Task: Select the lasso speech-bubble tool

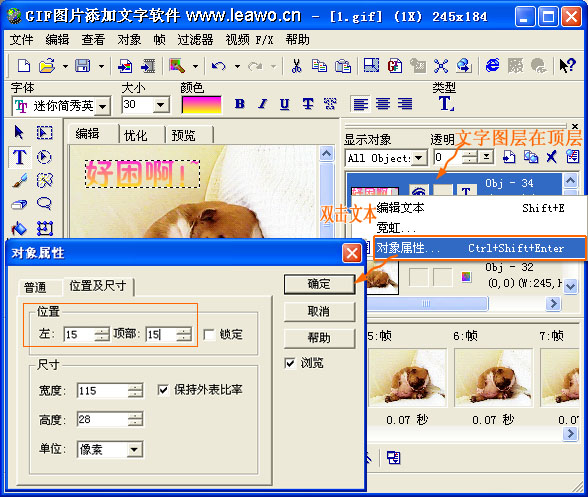Action: click(x=45, y=204)
